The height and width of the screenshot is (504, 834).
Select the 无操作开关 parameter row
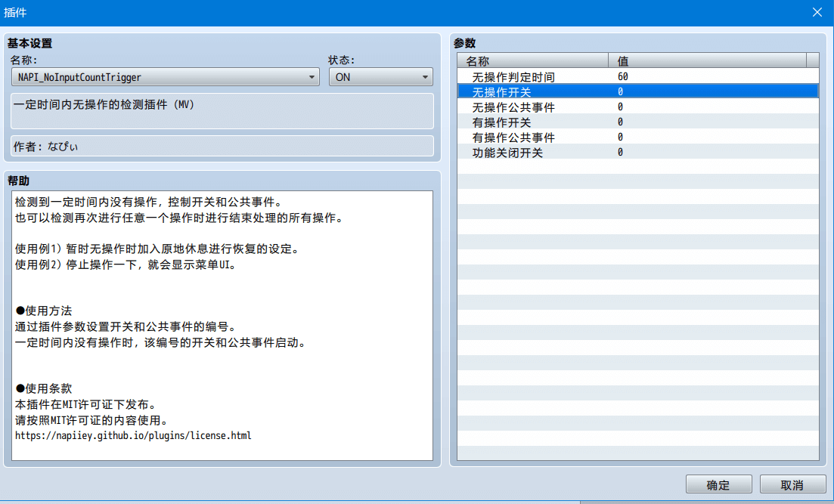[637, 91]
